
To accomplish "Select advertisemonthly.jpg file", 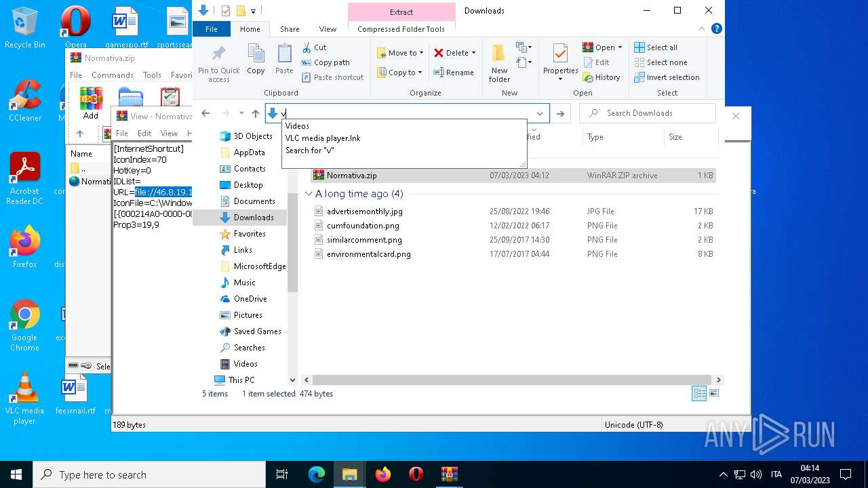I will click(x=364, y=211).
